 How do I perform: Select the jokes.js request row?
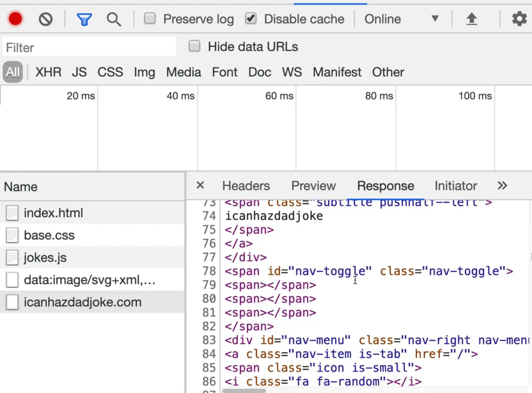pyautogui.click(x=45, y=257)
